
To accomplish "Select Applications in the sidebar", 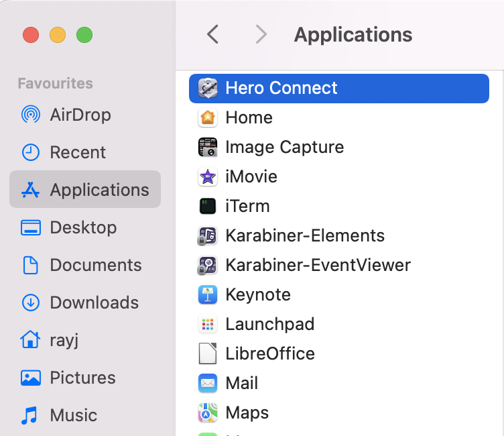I will 85,190.
